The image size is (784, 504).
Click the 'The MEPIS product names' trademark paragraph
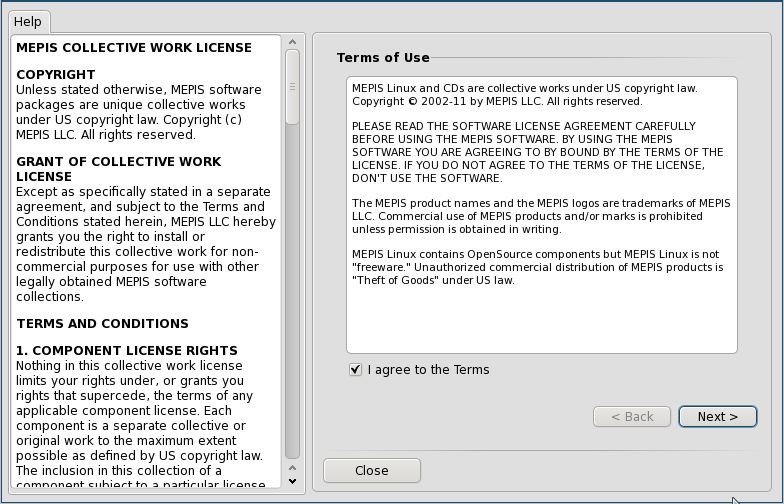[541, 216]
